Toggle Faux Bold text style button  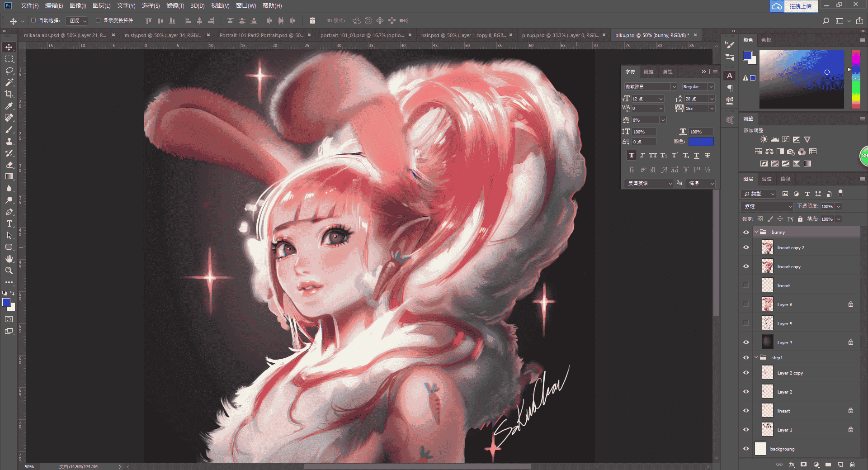(x=631, y=155)
